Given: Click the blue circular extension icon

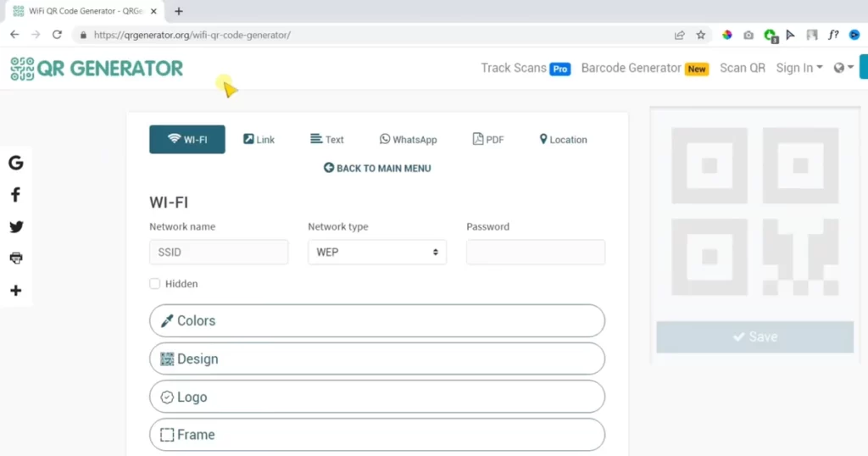Looking at the screenshot, I should point(854,35).
